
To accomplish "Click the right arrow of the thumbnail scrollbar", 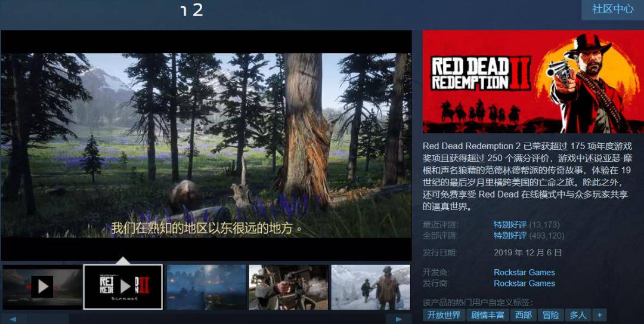I will click(398, 319).
